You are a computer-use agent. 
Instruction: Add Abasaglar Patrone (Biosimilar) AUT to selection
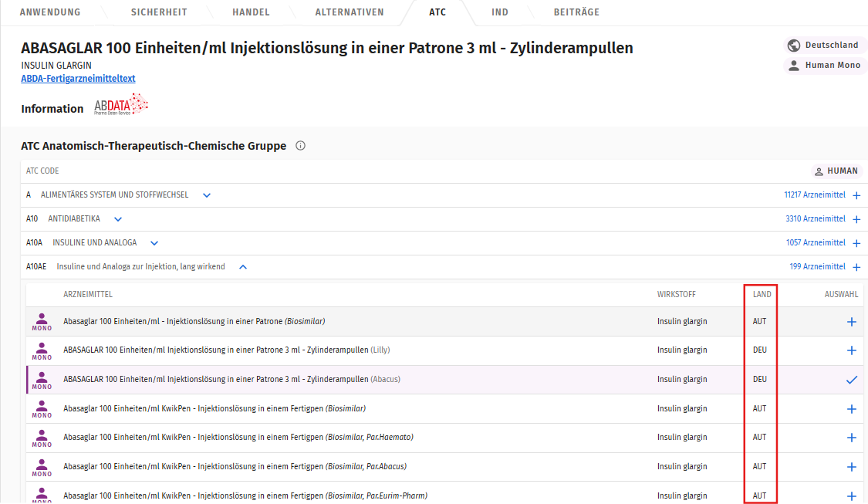click(851, 322)
